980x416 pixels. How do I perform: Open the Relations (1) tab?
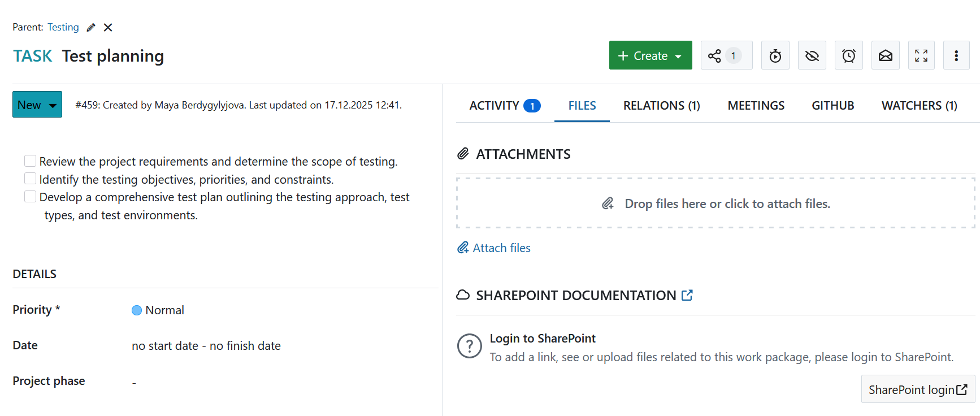pos(662,106)
